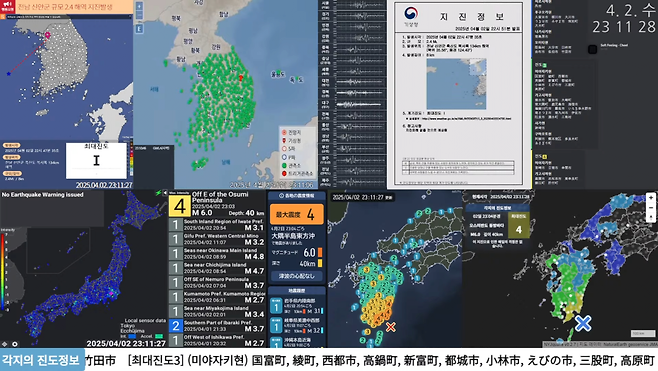Click the green lightning bolt status icon
The height and width of the screenshot is (371, 658).
click(x=158, y=193)
